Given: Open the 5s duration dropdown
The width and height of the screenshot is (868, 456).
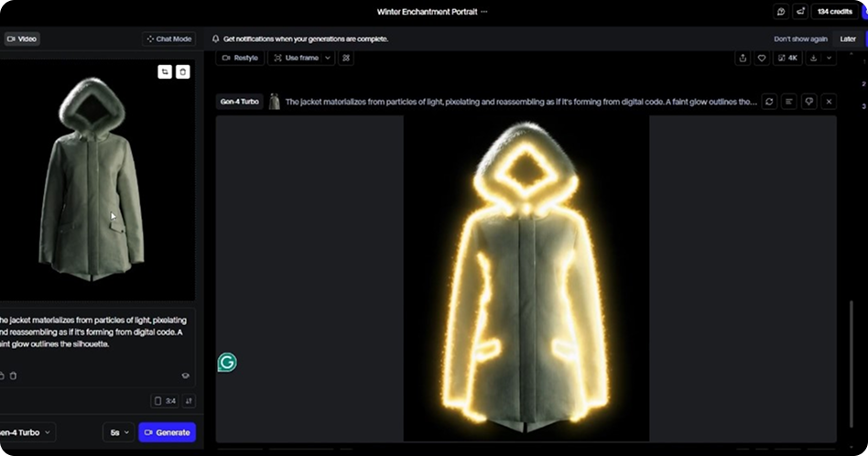Looking at the screenshot, I should (118, 432).
